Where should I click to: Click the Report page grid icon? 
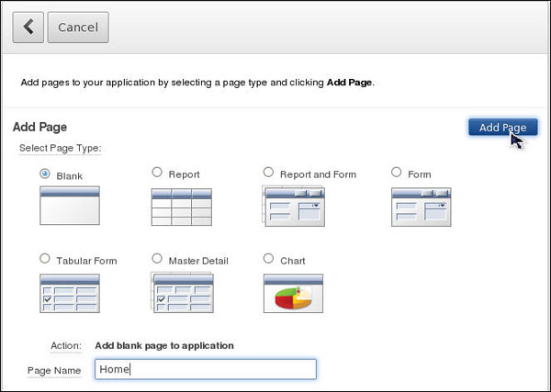181,207
